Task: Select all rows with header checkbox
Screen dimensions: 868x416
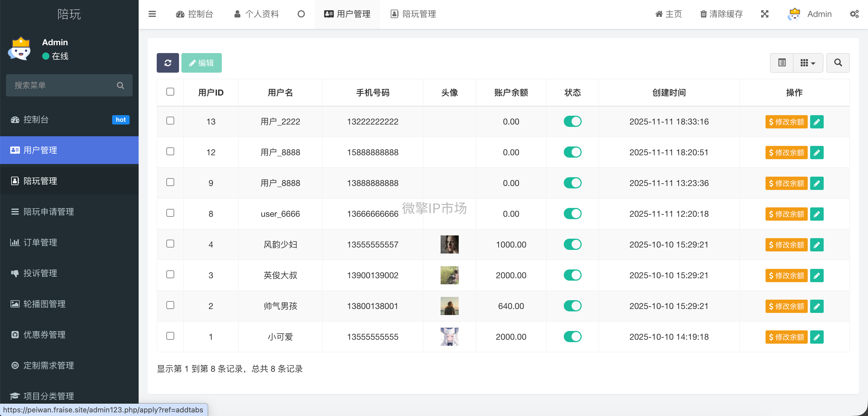Action: [x=170, y=92]
